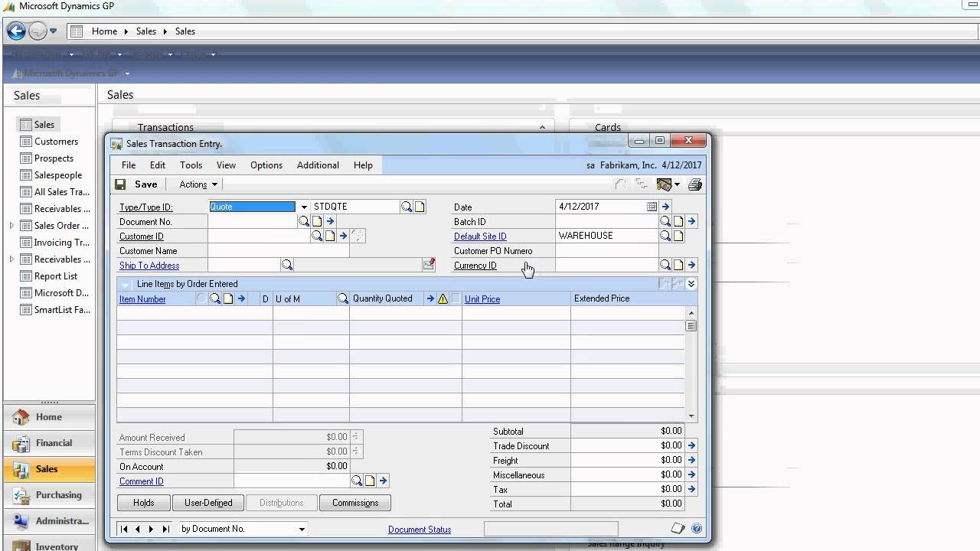Toggle checkbox beside Quantity Quoted warning icon
Image resolution: width=980 pixels, height=551 pixels.
pyautogui.click(x=456, y=299)
